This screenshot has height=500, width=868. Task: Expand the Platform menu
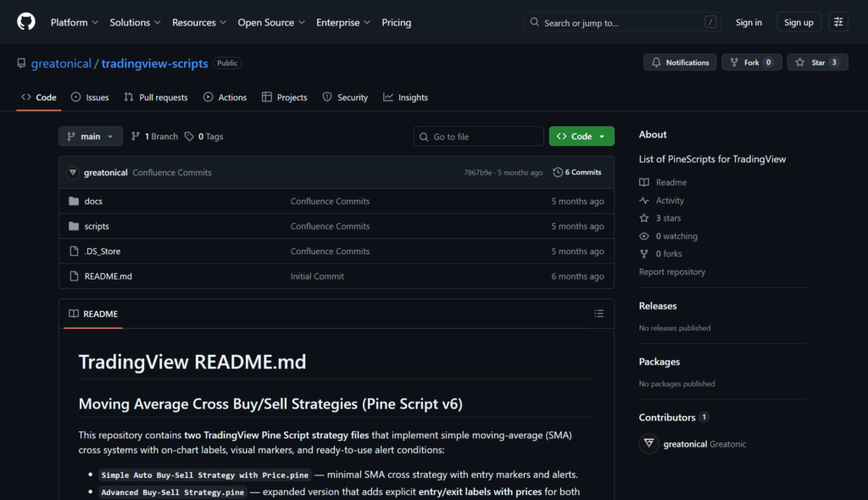point(75,23)
